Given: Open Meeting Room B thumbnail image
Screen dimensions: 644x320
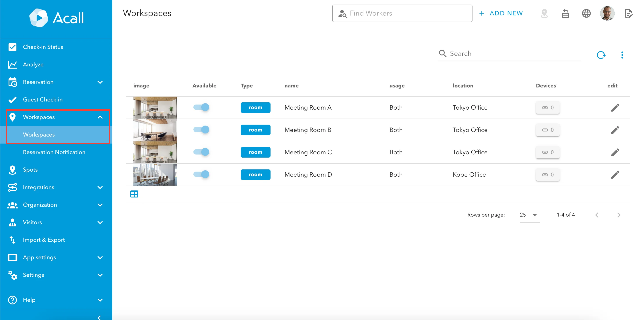Looking at the screenshot, I should tap(155, 130).
